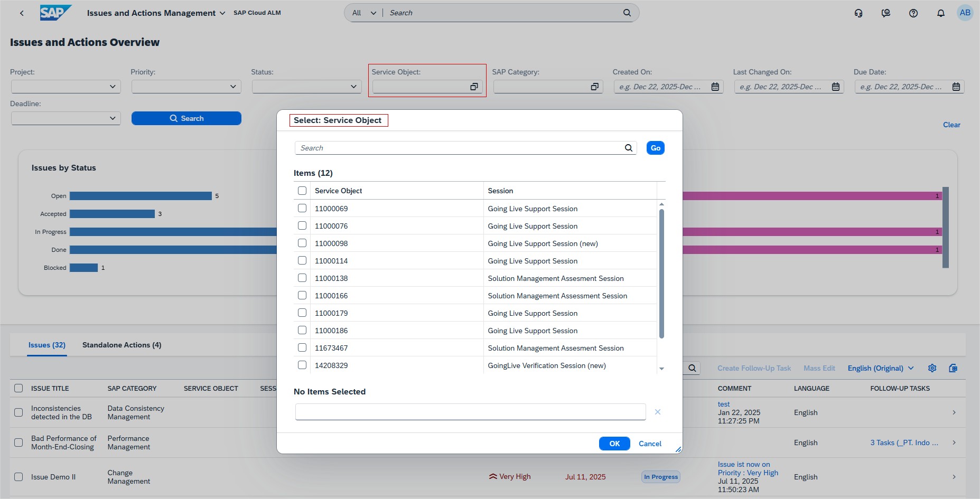Click Cancel in the Service Object dialog

click(650, 444)
